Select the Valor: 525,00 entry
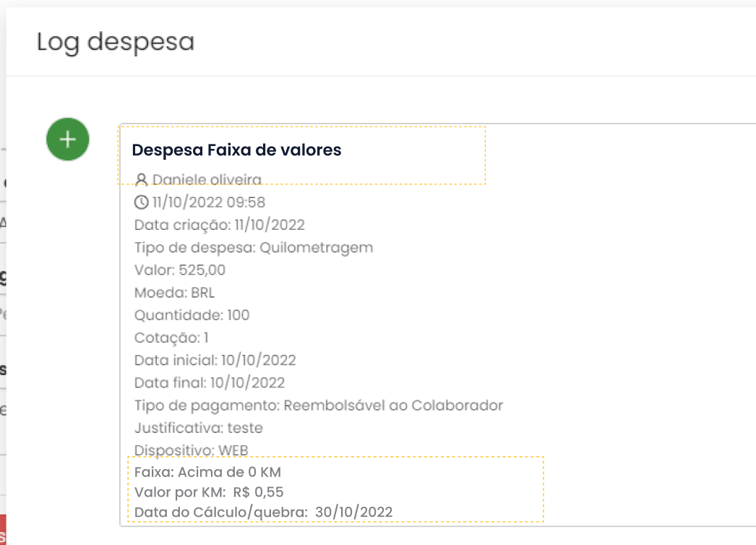756x545 pixels. click(180, 270)
